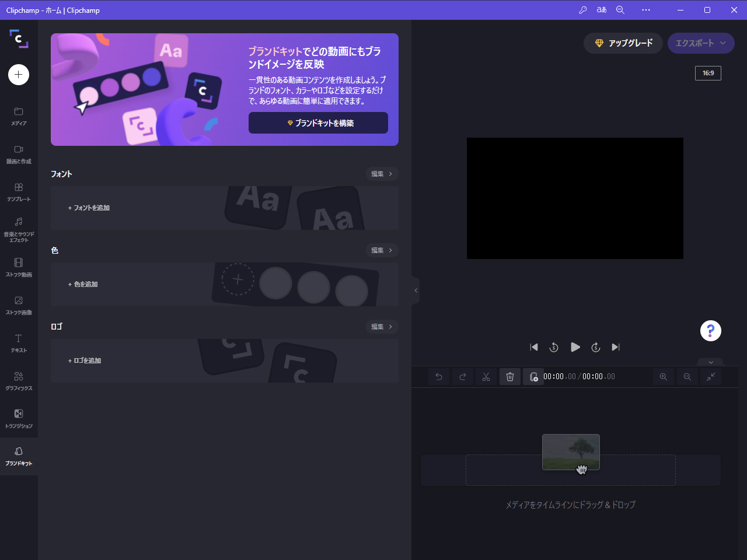Minimize the Clipchamp window
This screenshot has width=747, height=560.
click(680, 10)
